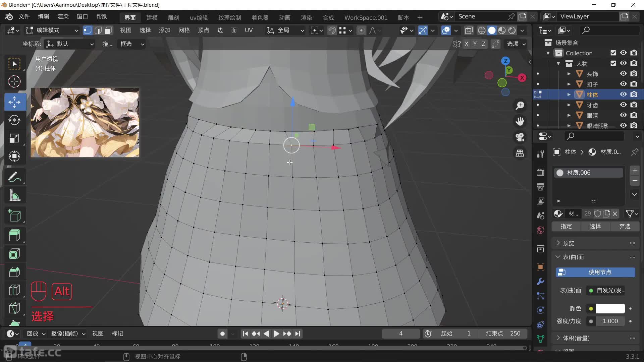Exclude Collection via its checkbox
The image size is (644, 362).
point(613,53)
